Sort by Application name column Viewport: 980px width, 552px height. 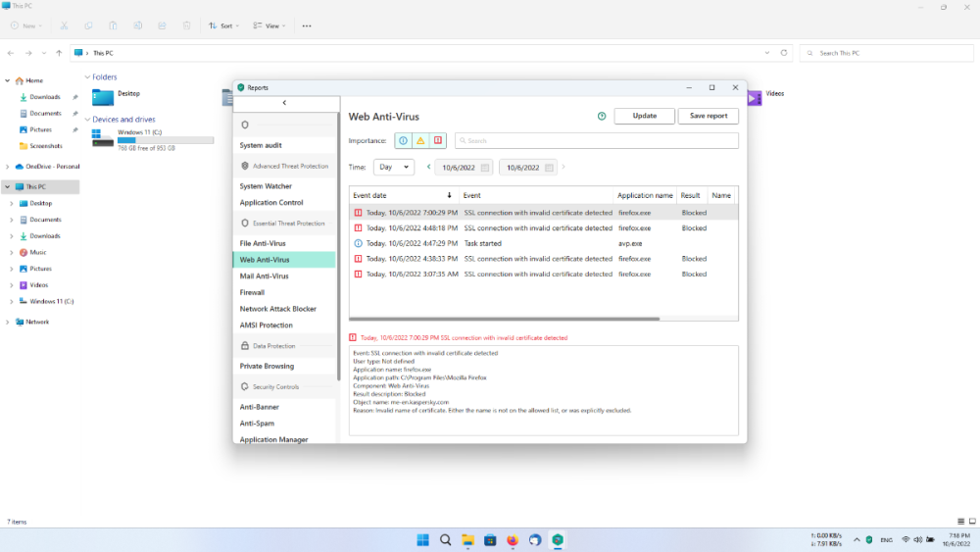645,195
